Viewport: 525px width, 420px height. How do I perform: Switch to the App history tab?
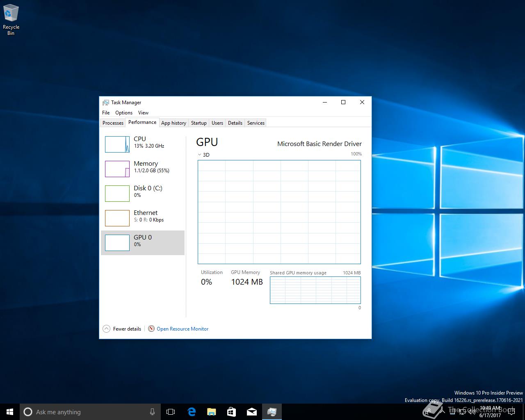173,123
